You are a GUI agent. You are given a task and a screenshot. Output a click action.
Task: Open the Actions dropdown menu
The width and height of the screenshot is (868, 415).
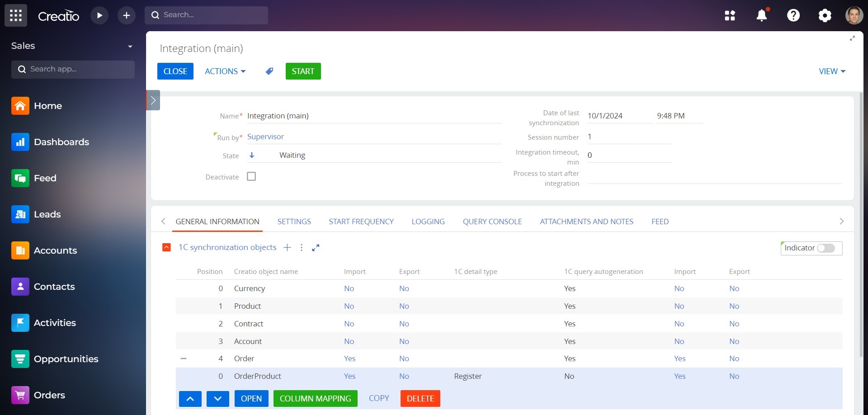point(225,71)
